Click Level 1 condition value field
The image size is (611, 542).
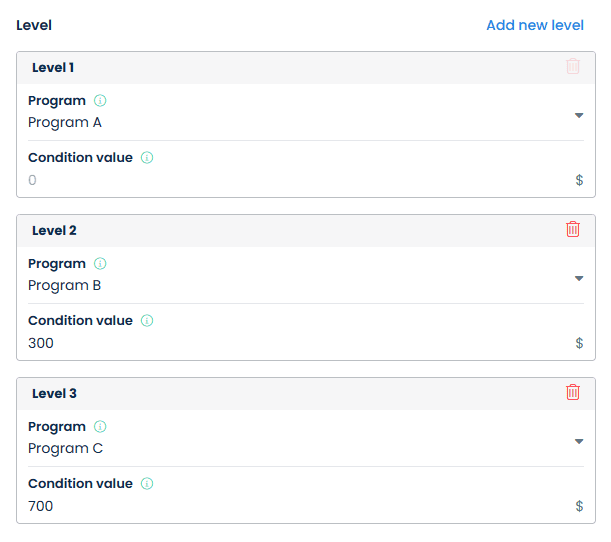coord(290,180)
